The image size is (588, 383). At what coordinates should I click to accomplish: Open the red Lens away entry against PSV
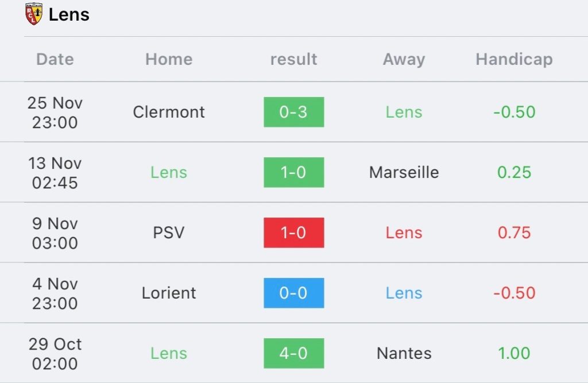[x=404, y=233]
